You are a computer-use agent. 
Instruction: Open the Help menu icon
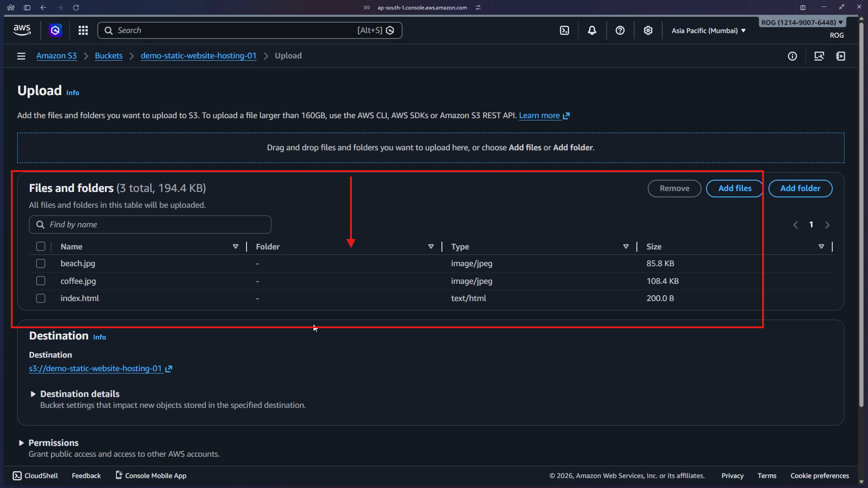tap(620, 30)
